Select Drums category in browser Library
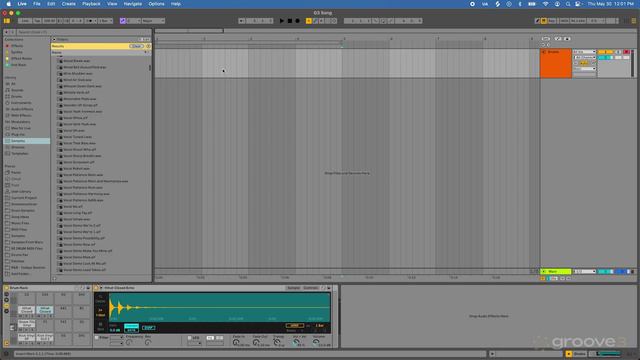Screen dimensions: 640x360 [16, 96]
